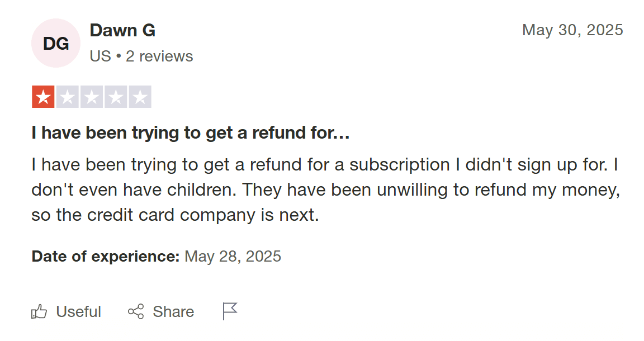
Task: Click the review body paragraph text
Action: click(x=324, y=190)
